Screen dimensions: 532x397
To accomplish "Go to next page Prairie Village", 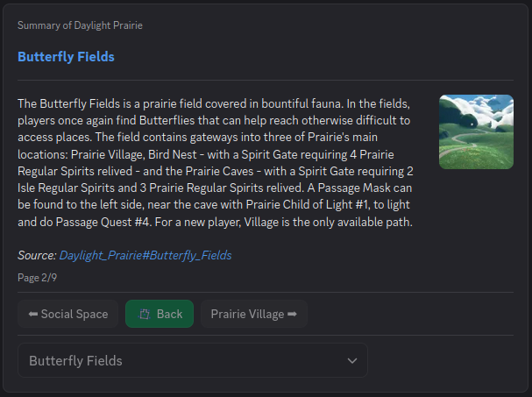I will [253, 314].
